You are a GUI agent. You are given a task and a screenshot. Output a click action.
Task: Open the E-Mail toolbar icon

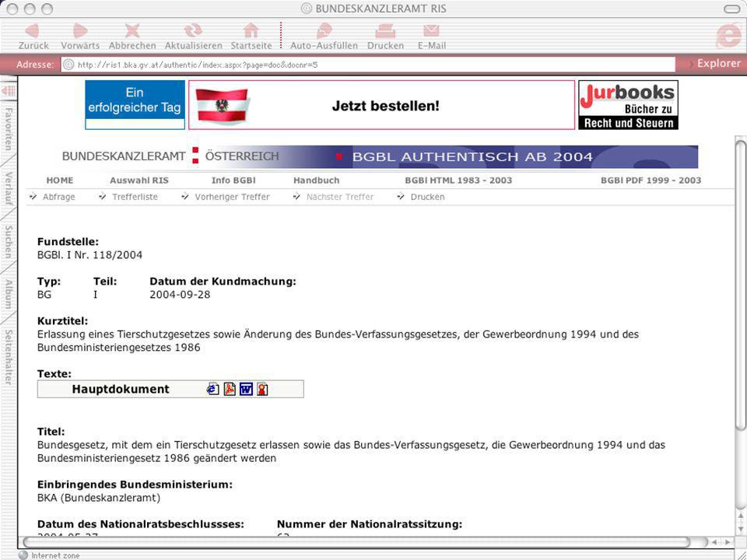(x=431, y=31)
